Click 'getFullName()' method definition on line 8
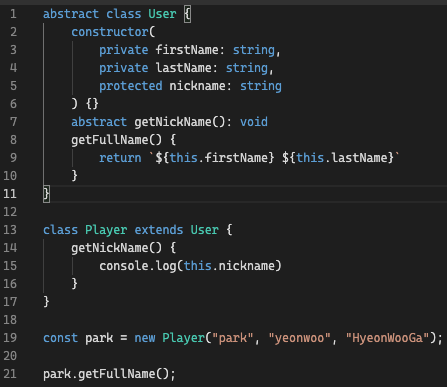The image size is (447, 387). (x=116, y=140)
